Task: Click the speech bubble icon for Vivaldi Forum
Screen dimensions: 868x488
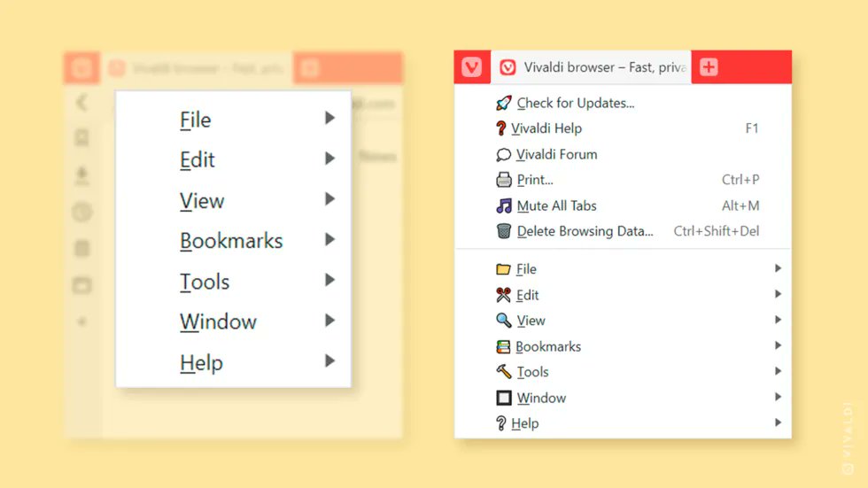Action: click(x=503, y=154)
